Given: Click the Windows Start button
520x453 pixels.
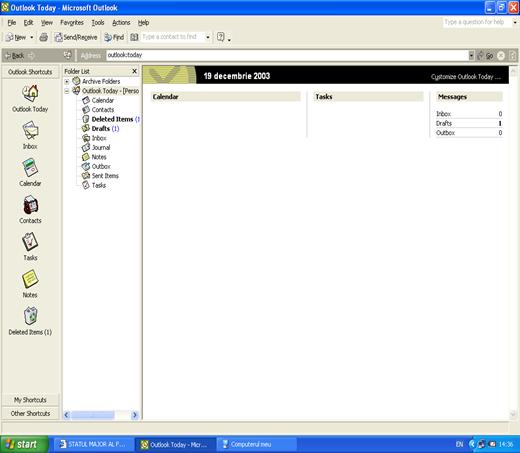Looking at the screenshot, I should click(23, 444).
